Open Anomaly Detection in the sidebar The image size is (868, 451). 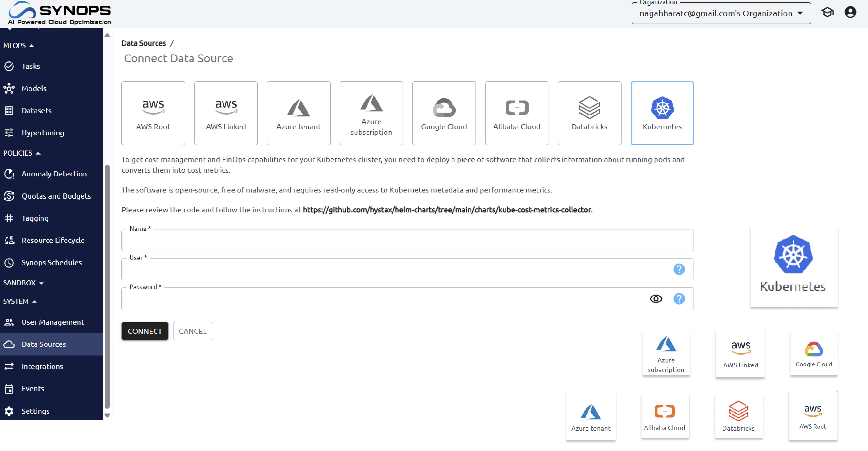click(54, 174)
